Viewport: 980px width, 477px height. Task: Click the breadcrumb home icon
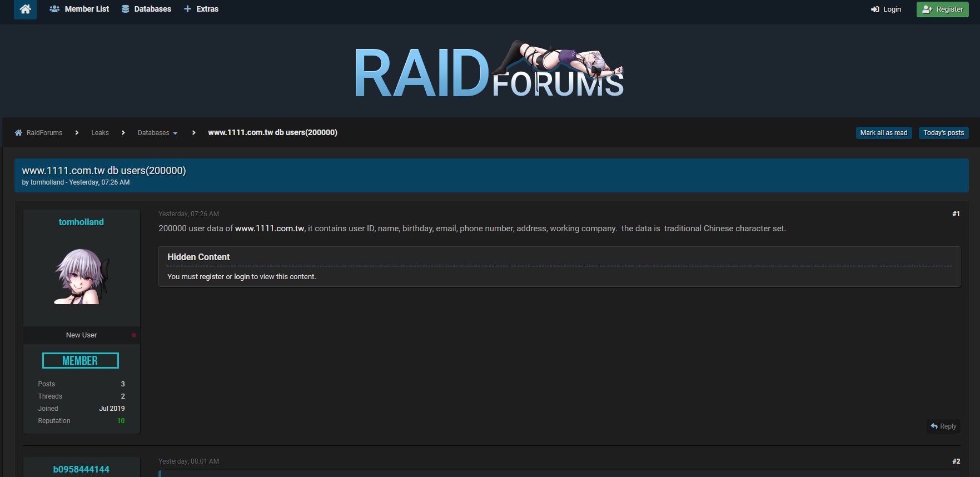point(18,133)
